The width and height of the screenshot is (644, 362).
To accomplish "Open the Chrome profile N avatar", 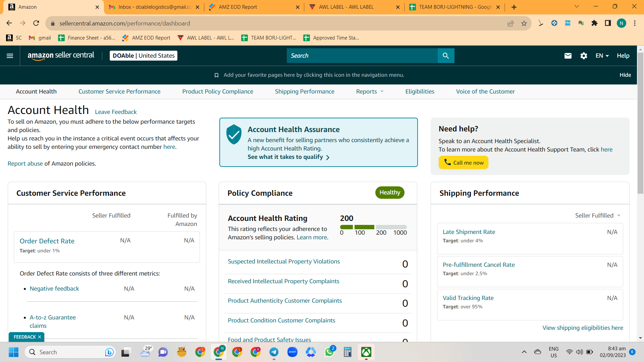I will click(622, 23).
